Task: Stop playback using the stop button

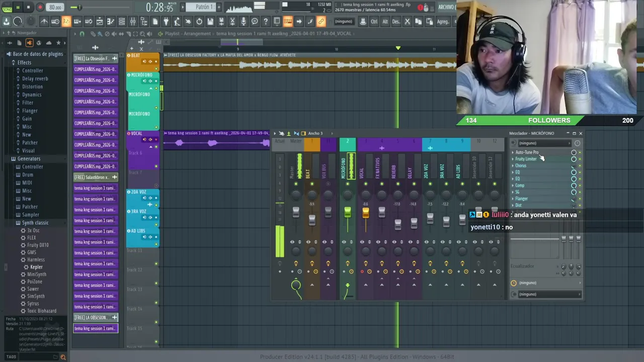Action: point(29,7)
